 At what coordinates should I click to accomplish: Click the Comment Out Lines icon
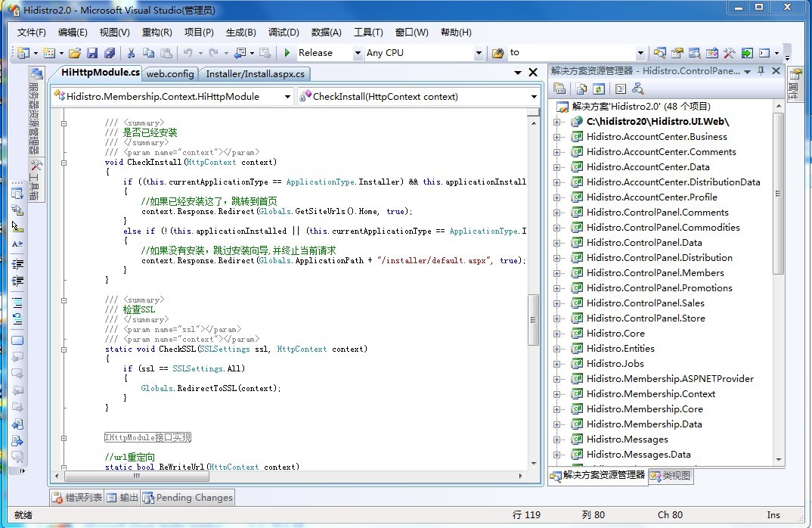[17, 303]
